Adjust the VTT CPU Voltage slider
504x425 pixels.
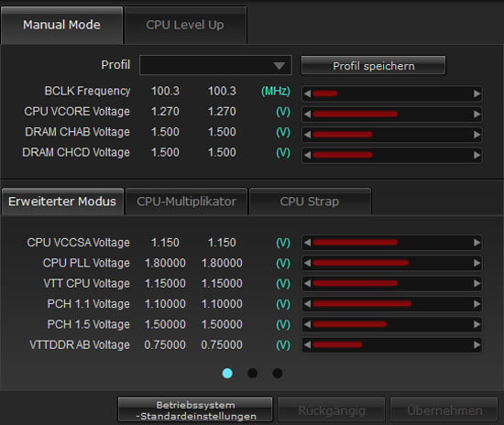[x=392, y=283]
